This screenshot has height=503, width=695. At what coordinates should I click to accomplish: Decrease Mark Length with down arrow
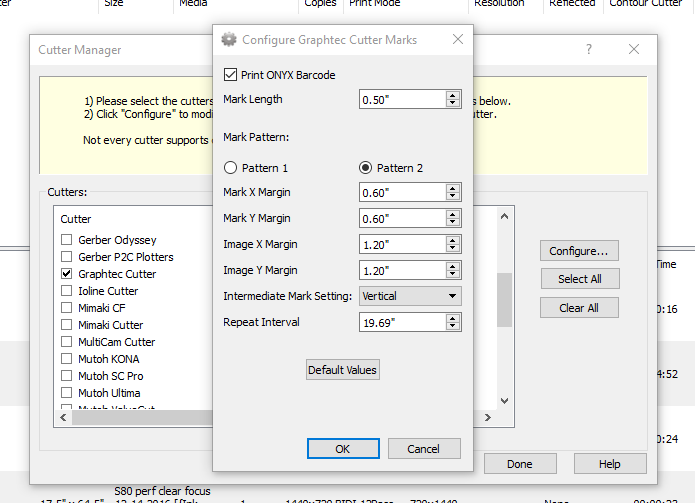pos(453,103)
